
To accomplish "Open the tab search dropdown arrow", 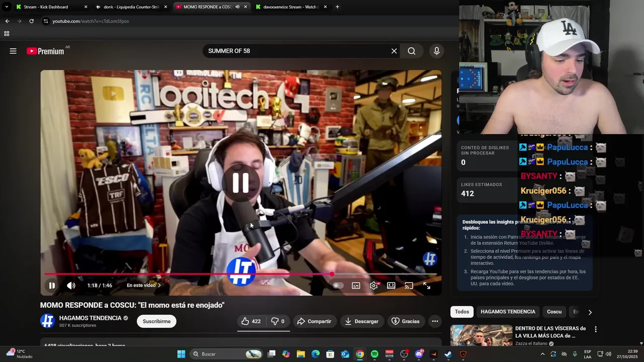I will [7, 7].
